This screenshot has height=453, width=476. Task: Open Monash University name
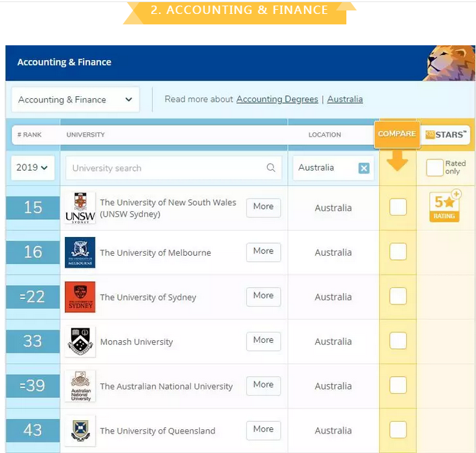pos(137,342)
